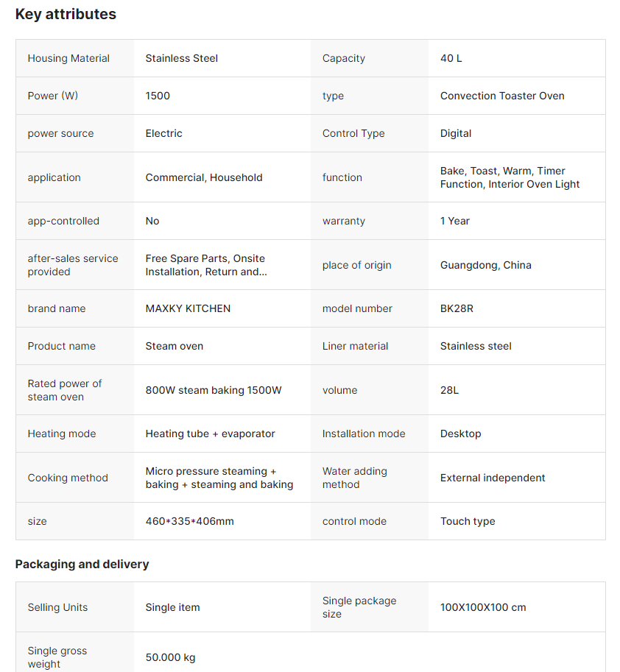This screenshot has width=620, height=672.
Task: Click the MAXKY KITCHEN brand name value
Action: [188, 308]
